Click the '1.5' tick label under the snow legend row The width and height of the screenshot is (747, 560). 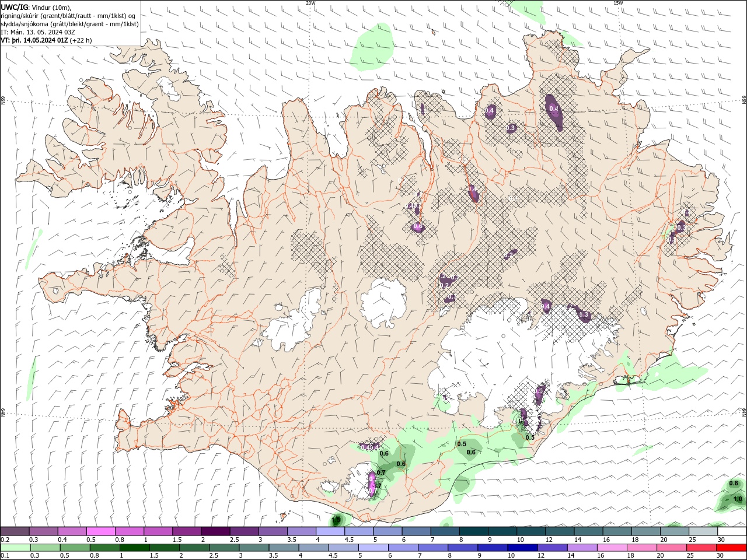point(177,540)
